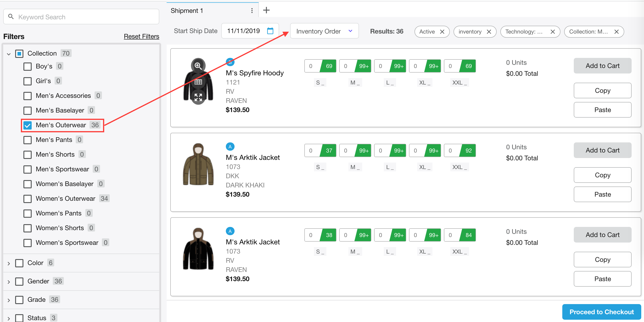Click Proceed to Checkout button
The image size is (644, 322).
point(601,312)
